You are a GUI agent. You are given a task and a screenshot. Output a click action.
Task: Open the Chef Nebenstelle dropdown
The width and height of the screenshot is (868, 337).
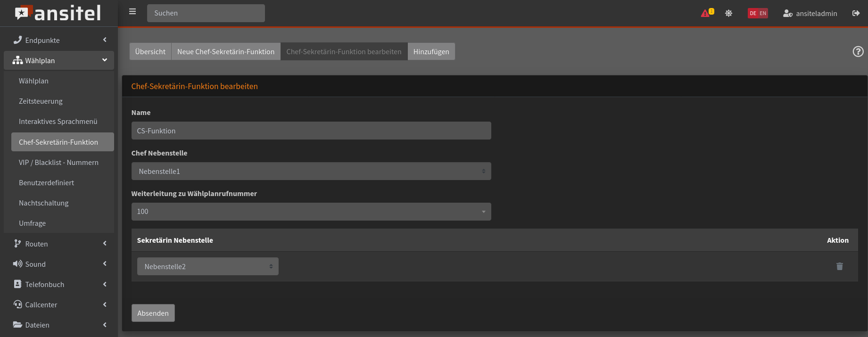(x=311, y=171)
